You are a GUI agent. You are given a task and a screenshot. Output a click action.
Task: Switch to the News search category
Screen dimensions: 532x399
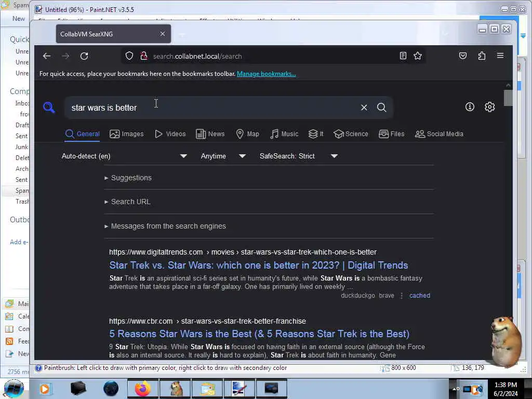tap(210, 134)
